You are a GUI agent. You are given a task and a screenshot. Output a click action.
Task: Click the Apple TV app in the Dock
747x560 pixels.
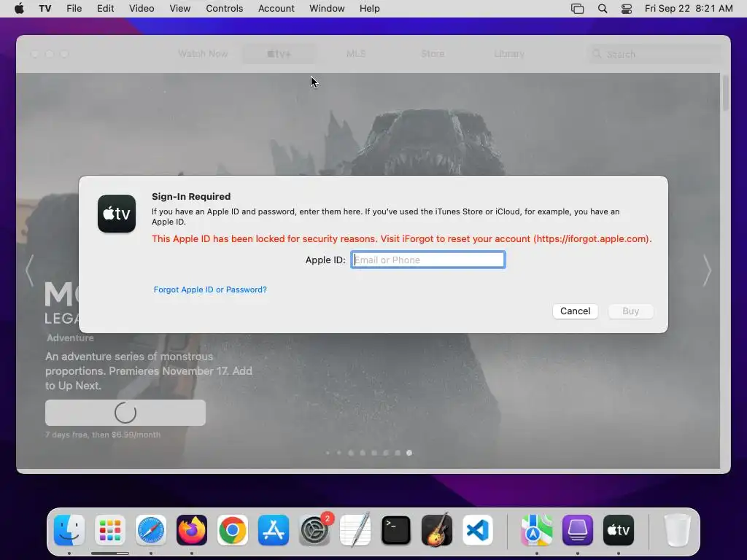619,530
